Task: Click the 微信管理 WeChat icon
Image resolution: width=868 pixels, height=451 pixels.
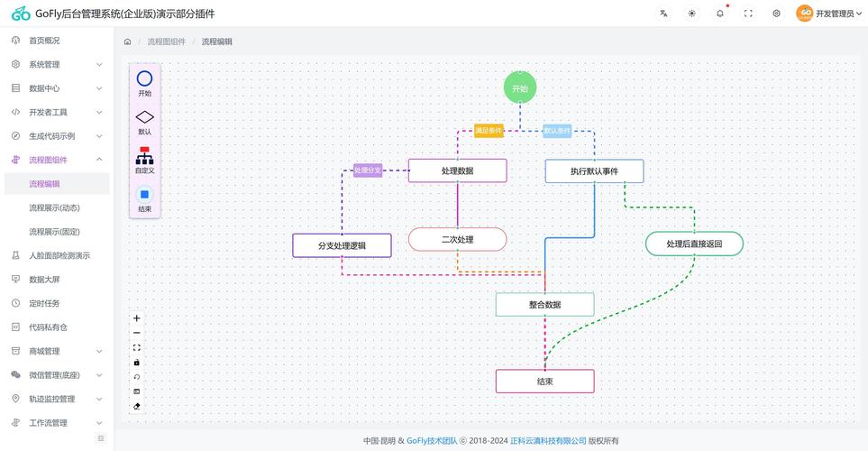Action: pyautogui.click(x=15, y=375)
